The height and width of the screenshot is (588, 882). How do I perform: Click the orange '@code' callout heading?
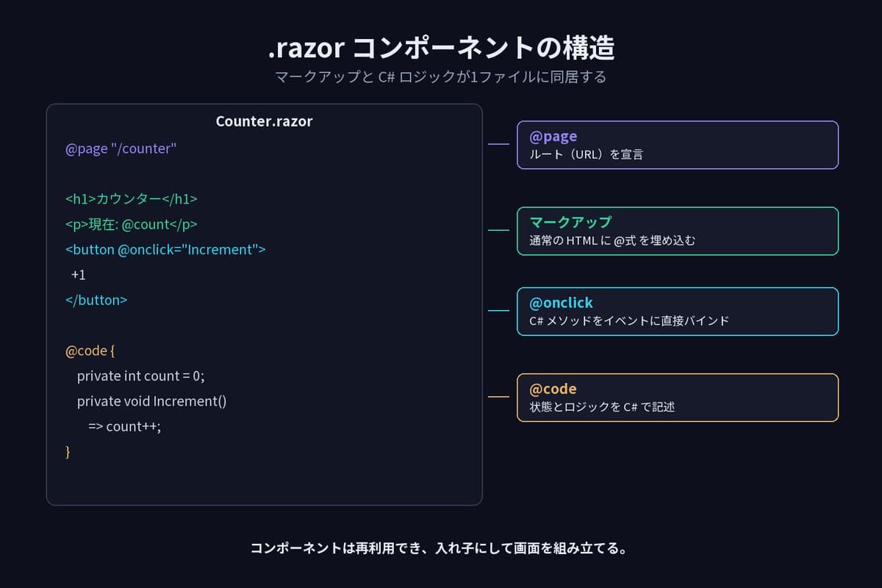coord(553,389)
